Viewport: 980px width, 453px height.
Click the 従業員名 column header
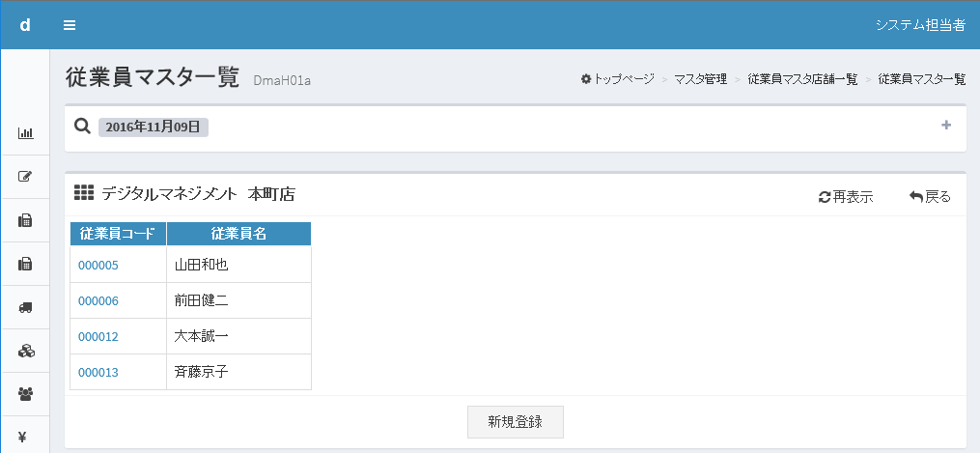[238, 234]
